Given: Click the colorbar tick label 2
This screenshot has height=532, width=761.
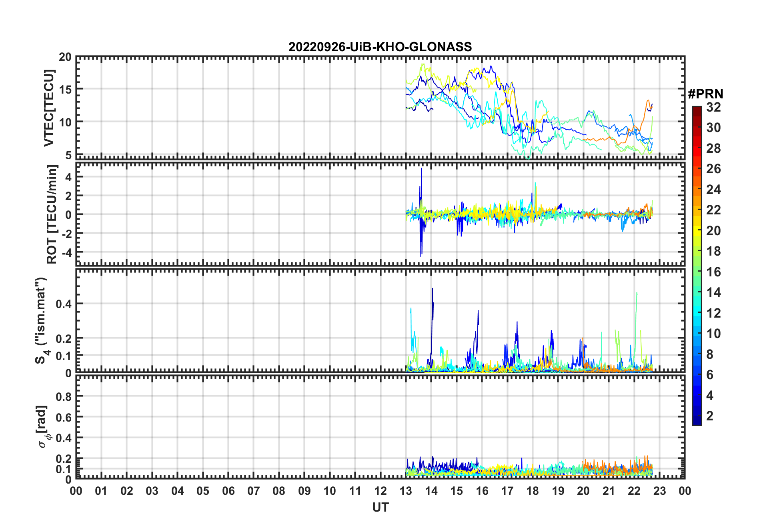Looking at the screenshot, I should (x=710, y=416).
